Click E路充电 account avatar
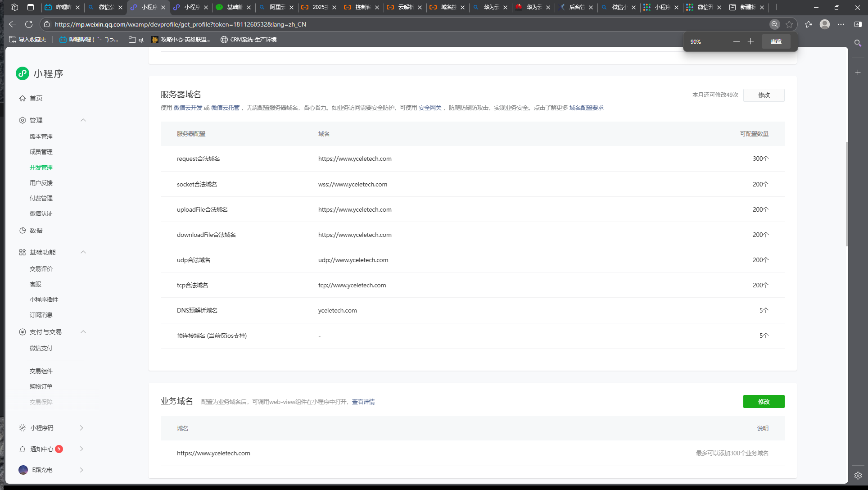 point(23,470)
